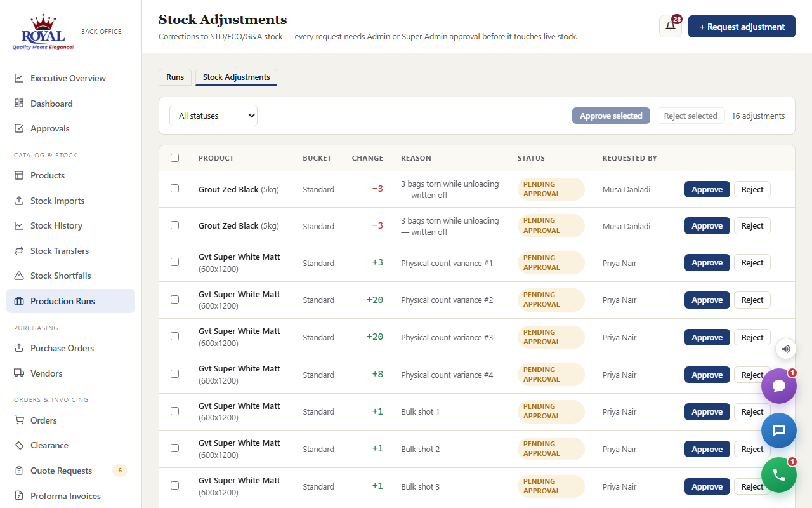Screen dimensions: 812x508
Task: Check the Bulk shot 2 row
Action: [x=175, y=448]
